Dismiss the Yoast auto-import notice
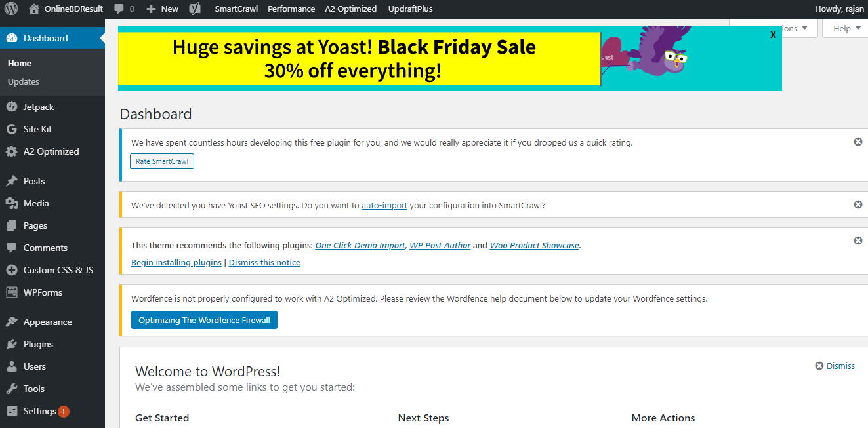The image size is (868, 428). click(x=858, y=204)
